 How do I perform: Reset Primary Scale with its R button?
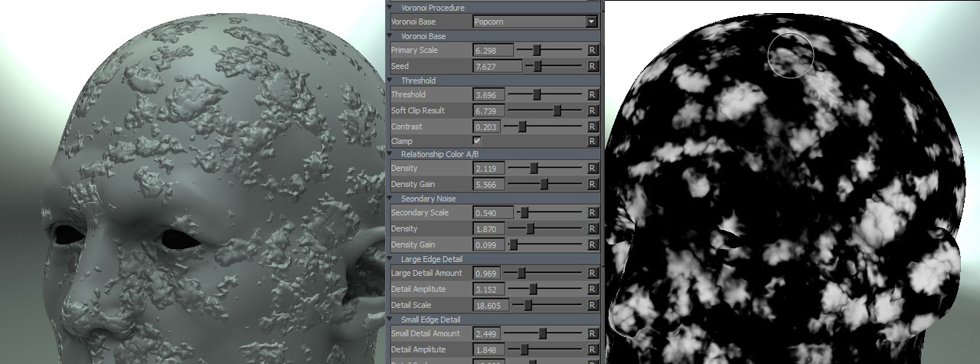click(x=592, y=51)
